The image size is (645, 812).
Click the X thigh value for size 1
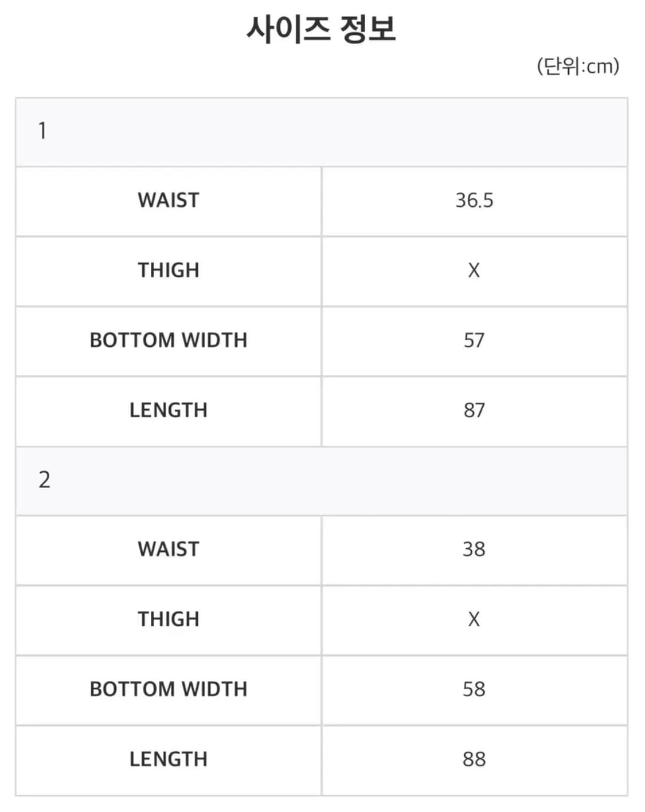click(474, 270)
